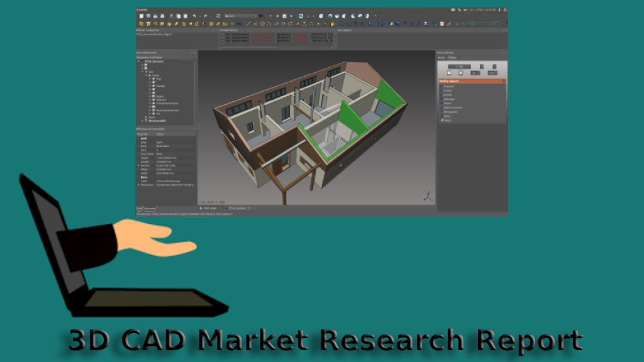Click the Open document toolbar icon
Screen dimensions: 644x362
pos(148,16)
